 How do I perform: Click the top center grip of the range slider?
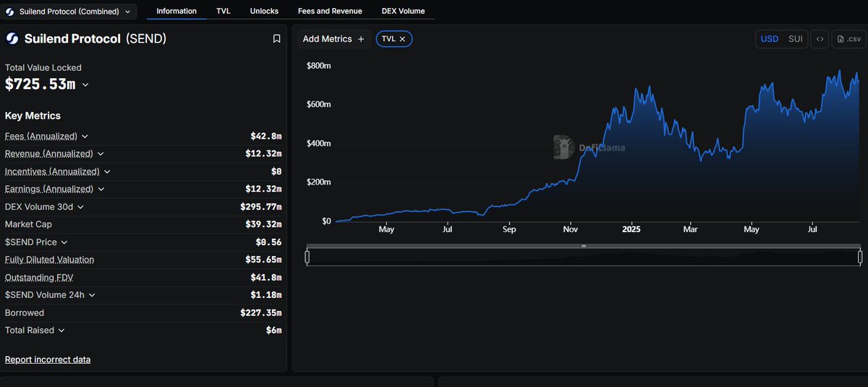(x=584, y=246)
